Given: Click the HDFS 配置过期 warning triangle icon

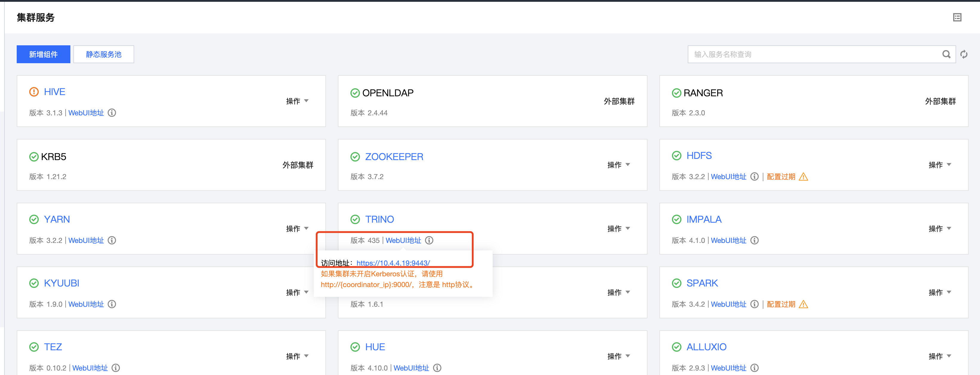Looking at the screenshot, I should point(803,177).
